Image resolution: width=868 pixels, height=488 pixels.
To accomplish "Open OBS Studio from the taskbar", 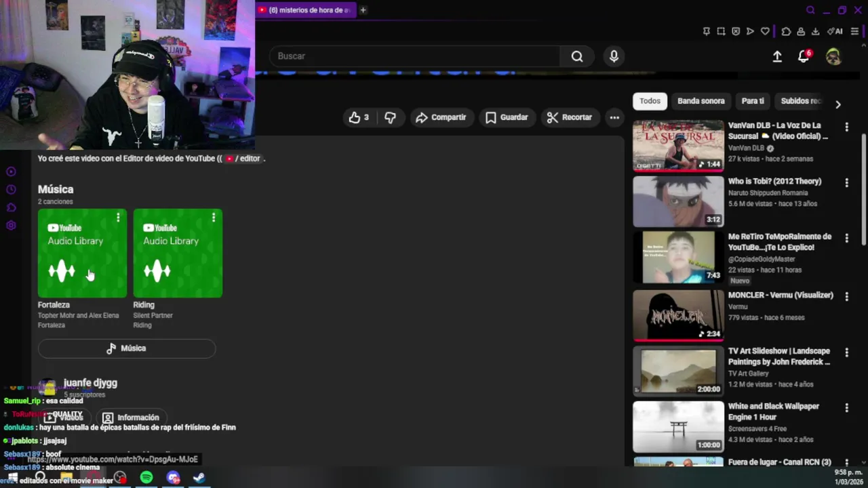I will pyautogui.click(x=120, y=477).
